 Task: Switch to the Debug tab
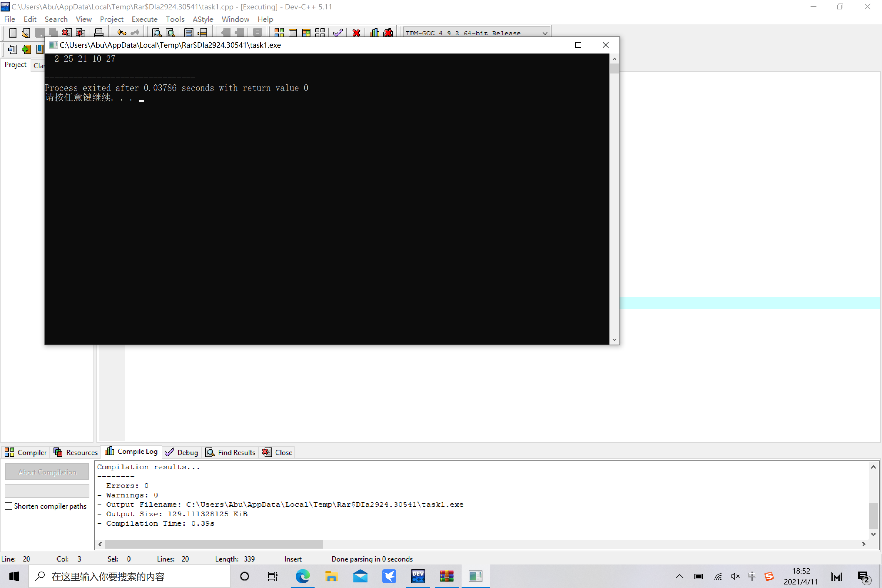click(182, 452)
